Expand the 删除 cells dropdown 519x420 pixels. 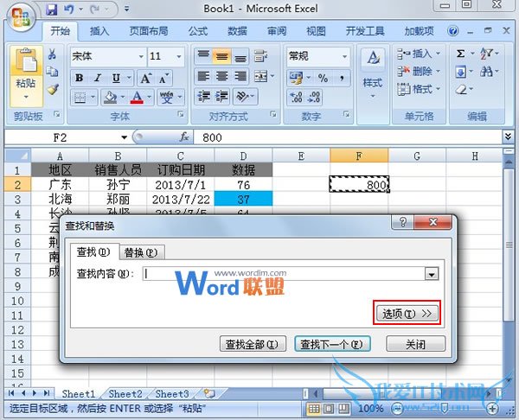point(438,71)
